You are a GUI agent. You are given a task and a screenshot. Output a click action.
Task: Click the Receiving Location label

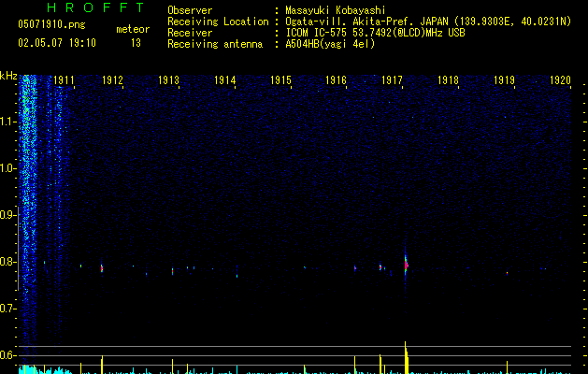(x=218, y=22)
